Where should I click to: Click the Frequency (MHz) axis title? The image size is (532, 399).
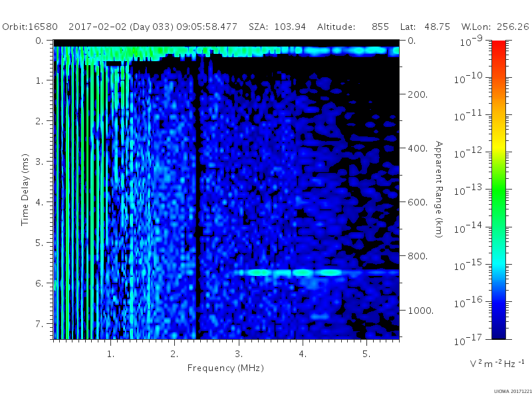click(225, 368)
